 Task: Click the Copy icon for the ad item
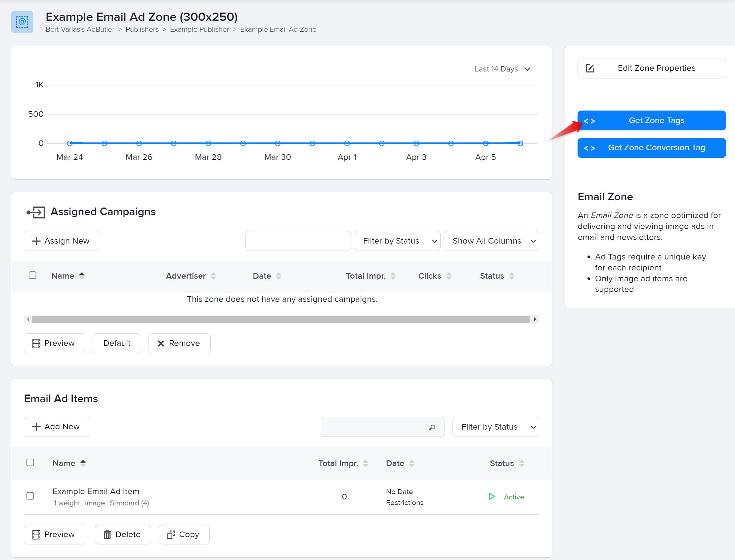point(171,534)
